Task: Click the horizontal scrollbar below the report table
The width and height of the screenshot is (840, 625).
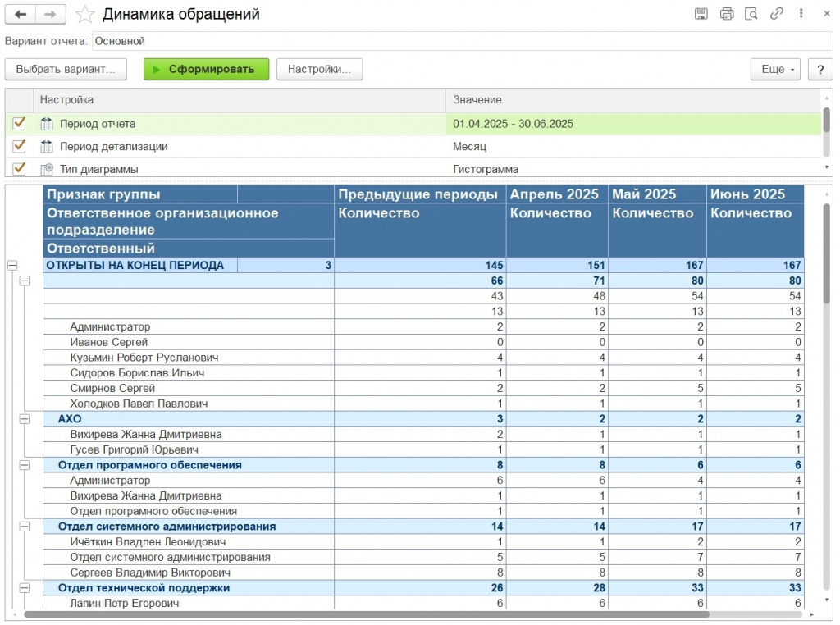Action: tap(366, 614)
